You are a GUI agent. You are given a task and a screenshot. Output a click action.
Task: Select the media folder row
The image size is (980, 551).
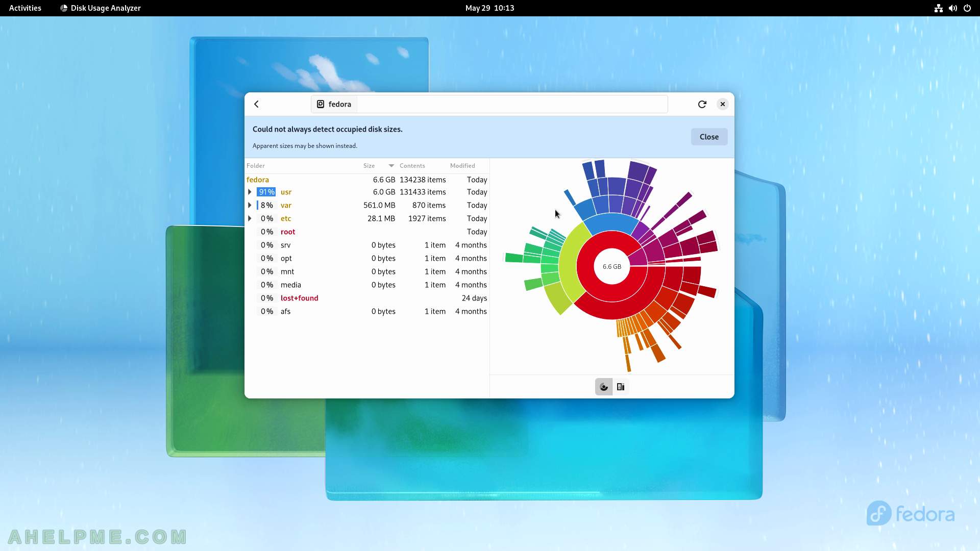pos(367,285)
